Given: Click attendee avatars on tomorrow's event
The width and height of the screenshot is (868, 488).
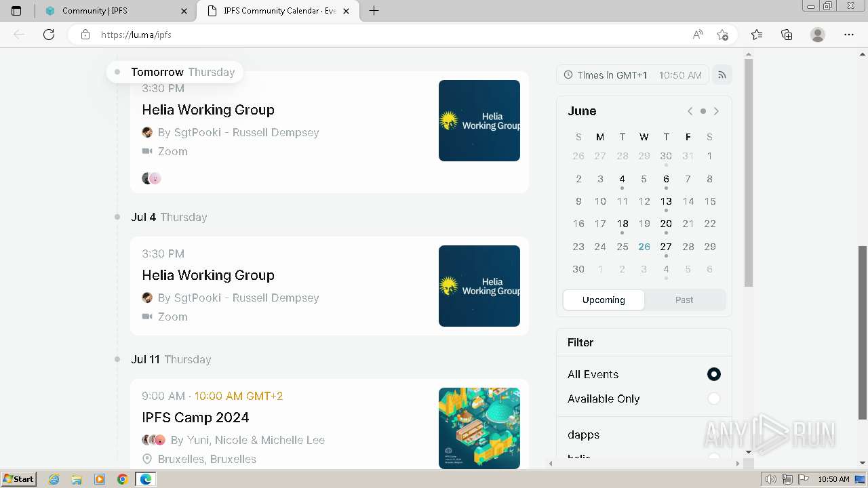Looking at the screenshot, I should tap(151, 178).
